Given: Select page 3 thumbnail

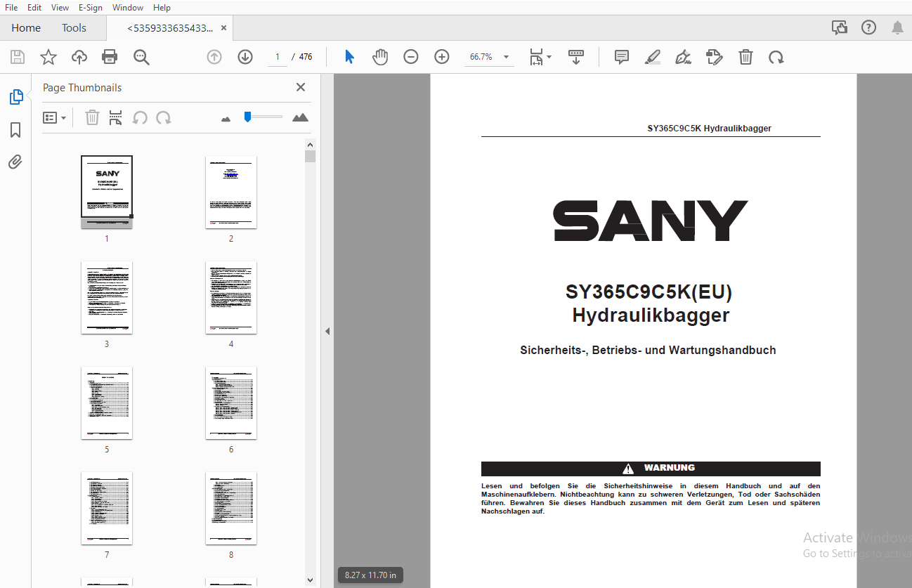Looking at the screenshot, I should 107,297.
